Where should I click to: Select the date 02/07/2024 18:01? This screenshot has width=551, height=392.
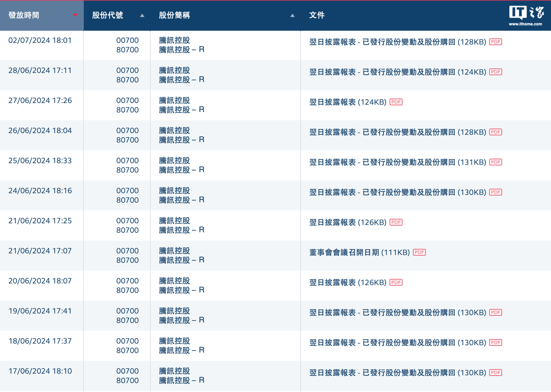pyautogui.click(x=40, y=40)
